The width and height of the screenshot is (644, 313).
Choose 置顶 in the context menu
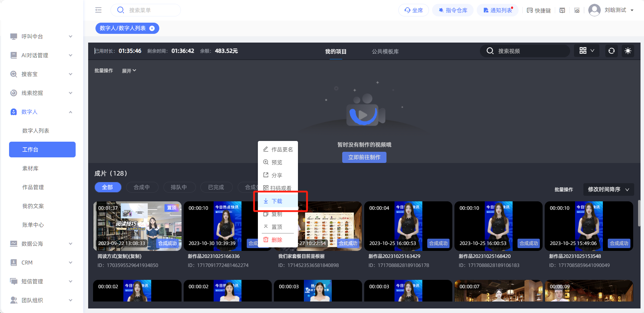(x=278, y=227)
